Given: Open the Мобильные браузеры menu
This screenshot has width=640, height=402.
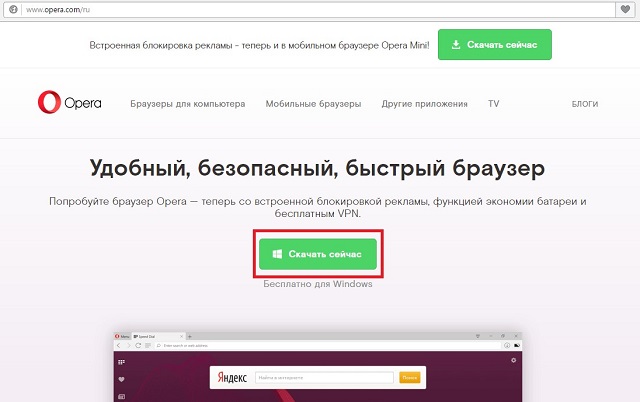Looking at the screenshot, I should 313,104.
